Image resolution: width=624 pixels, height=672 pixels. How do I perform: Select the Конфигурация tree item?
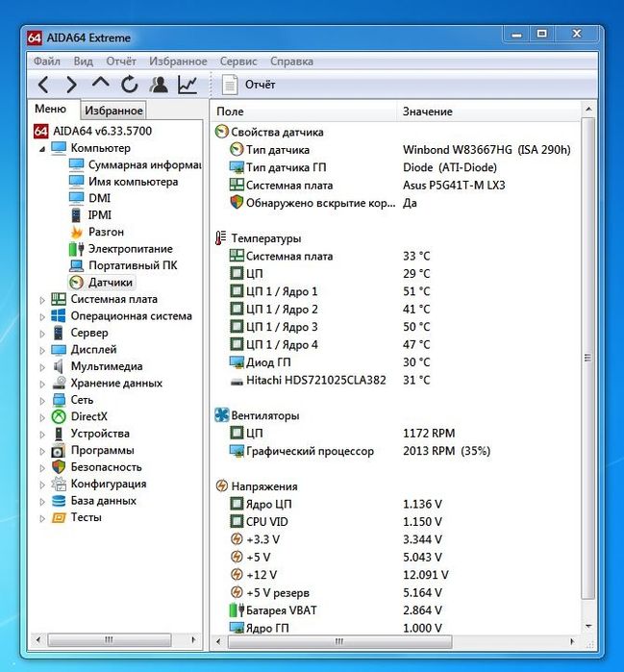(109, 484)
